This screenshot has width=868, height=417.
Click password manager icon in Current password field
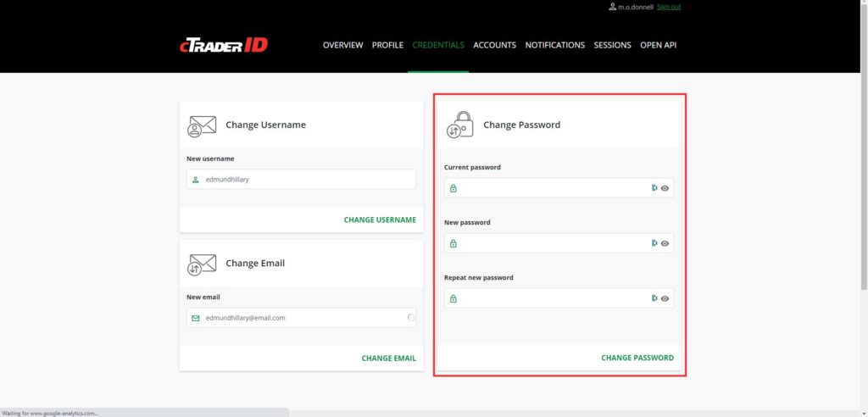654,188
